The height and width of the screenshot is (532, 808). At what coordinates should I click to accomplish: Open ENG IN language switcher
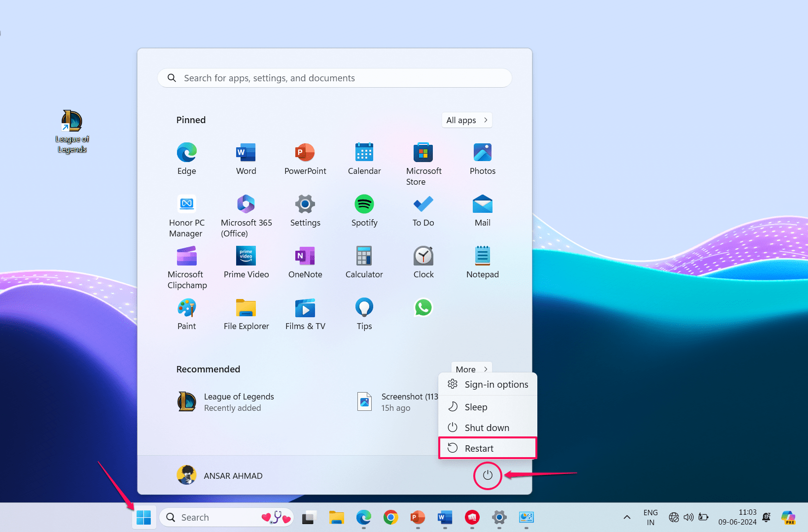click(651, 517)
